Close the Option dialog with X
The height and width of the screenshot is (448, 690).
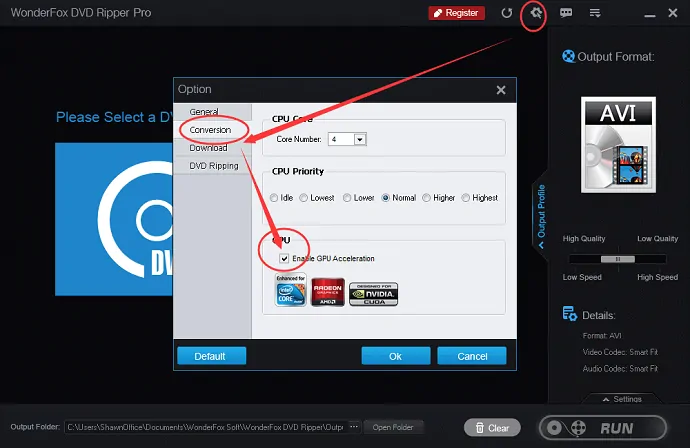coord(501,90)
